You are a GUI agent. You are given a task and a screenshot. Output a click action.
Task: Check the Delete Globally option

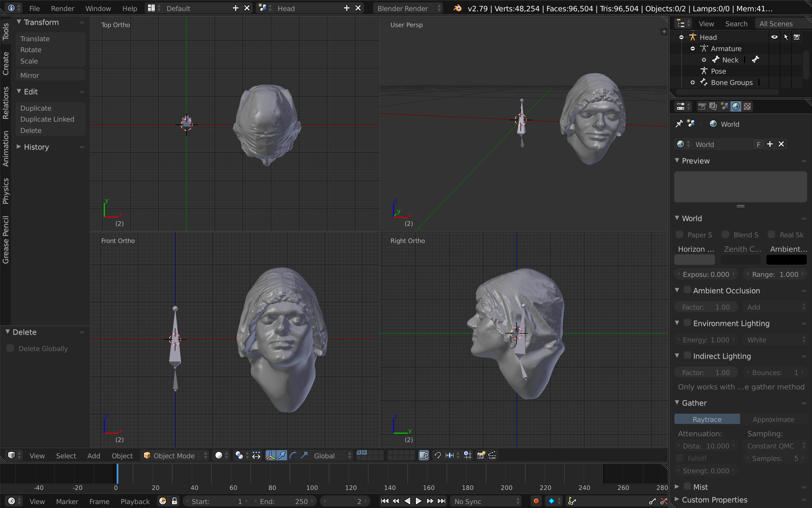coord(10,348)
